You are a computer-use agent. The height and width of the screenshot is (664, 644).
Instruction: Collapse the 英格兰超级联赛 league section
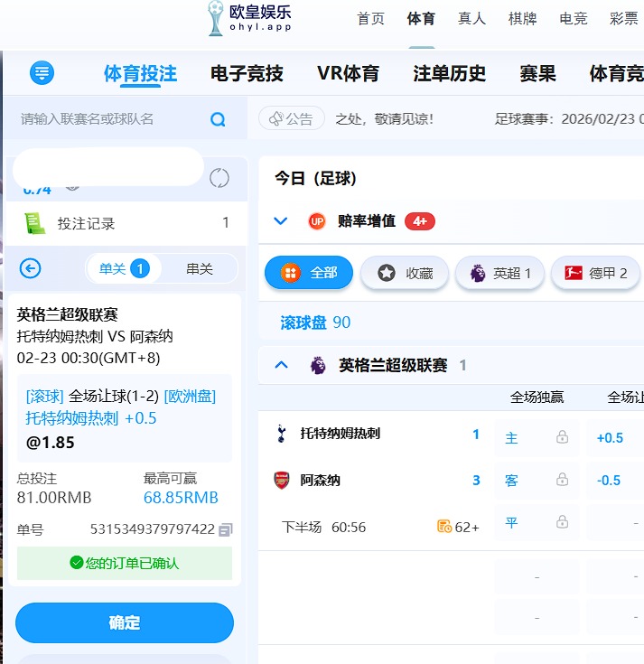(x=281, y=365)
